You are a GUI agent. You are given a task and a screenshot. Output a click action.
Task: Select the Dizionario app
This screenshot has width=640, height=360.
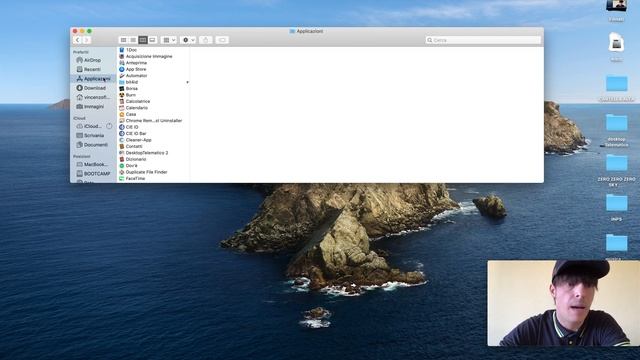pyautogui.click(x=133, y=159)
